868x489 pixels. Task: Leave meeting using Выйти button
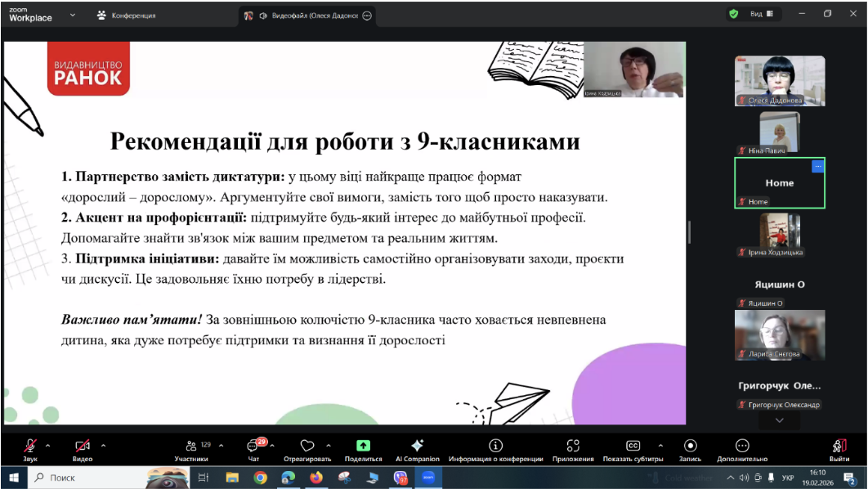(839, 450)
